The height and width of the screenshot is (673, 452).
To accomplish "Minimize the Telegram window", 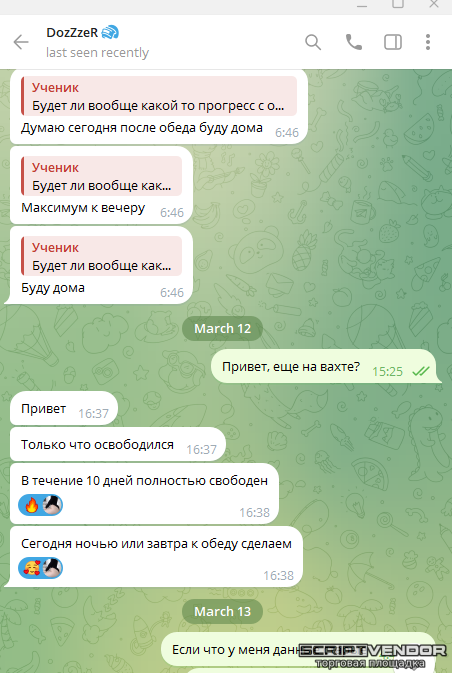I will click(362, 4).
